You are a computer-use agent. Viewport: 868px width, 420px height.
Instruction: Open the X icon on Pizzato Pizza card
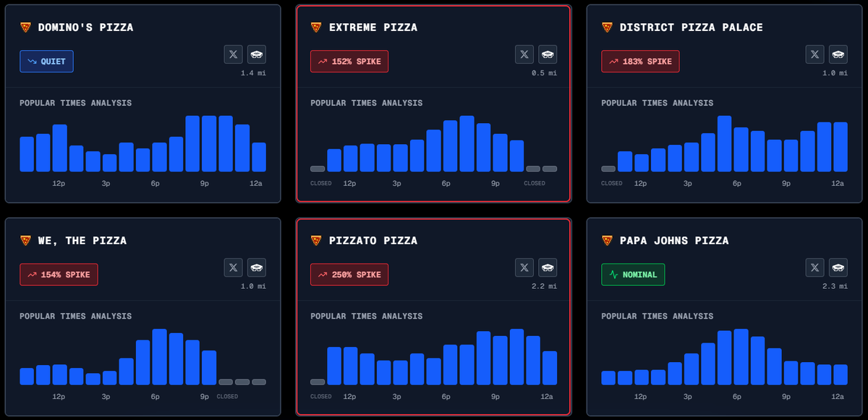[x=524, y=267]
